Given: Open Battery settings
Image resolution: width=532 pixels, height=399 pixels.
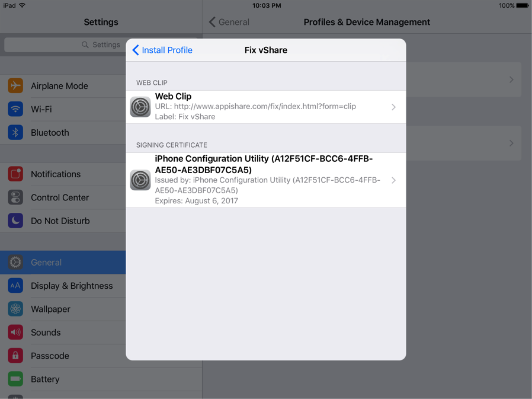Looking at the screenshot, I should (x=45, y=379).
